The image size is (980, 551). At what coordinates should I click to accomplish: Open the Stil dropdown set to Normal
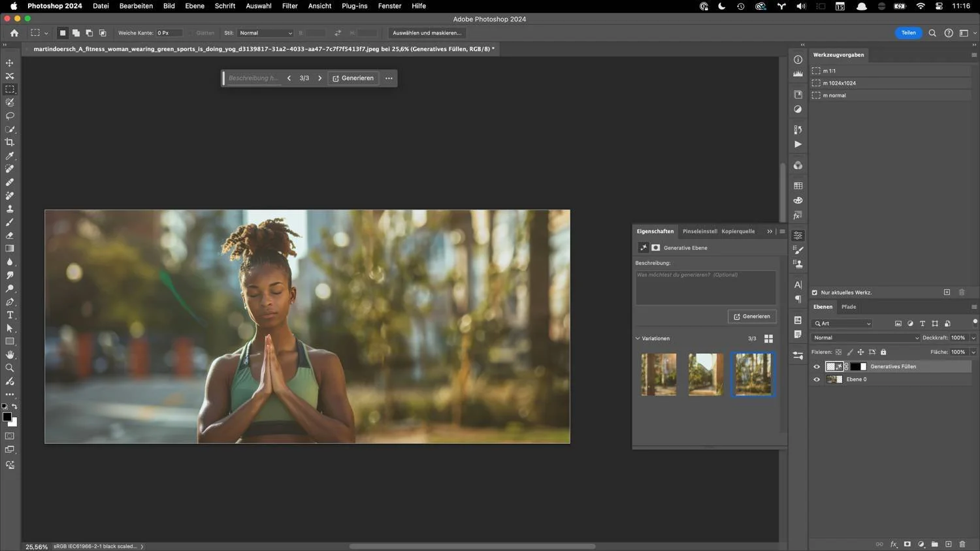tap(265, 33)
